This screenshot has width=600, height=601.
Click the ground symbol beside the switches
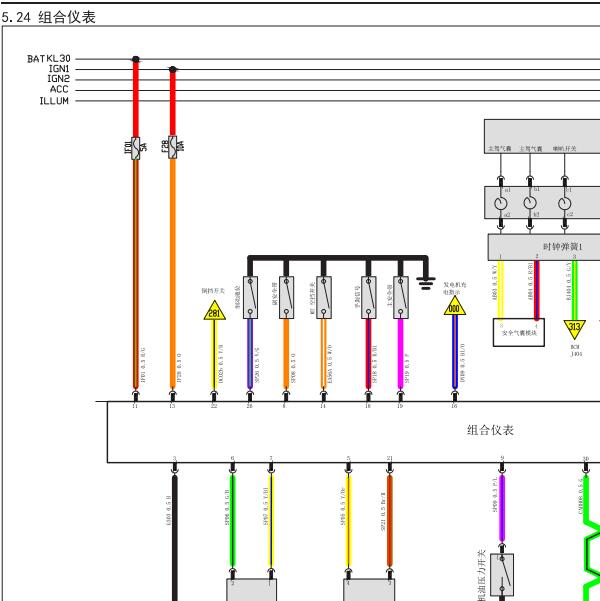(426, 283)
